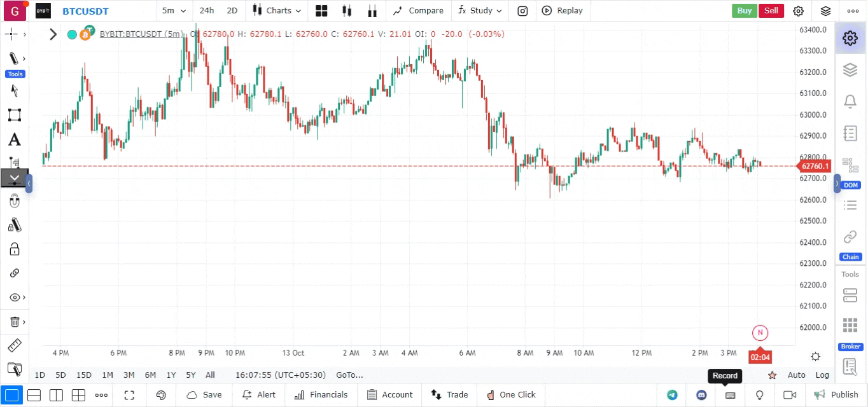The width and height of the screenshot is (868, 407).
Task: Click the green Buy button
Action: [x=744, y=11]
